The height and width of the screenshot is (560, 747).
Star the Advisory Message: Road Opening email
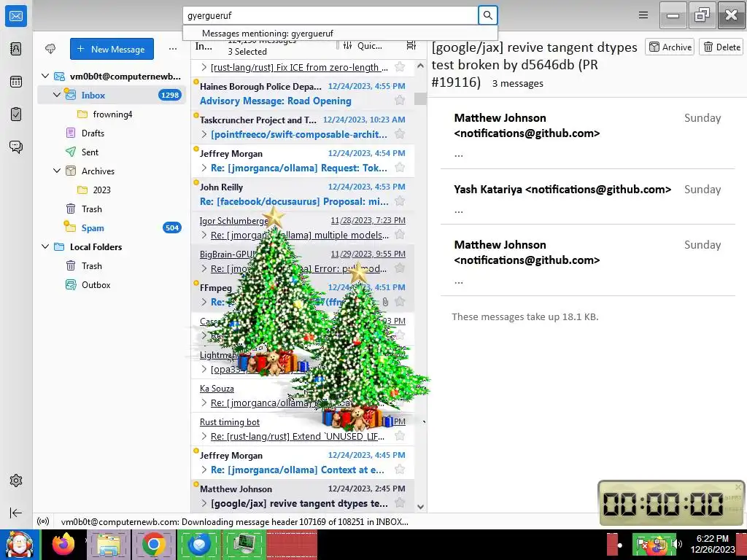pyautogui.click(x=400, y=101)
